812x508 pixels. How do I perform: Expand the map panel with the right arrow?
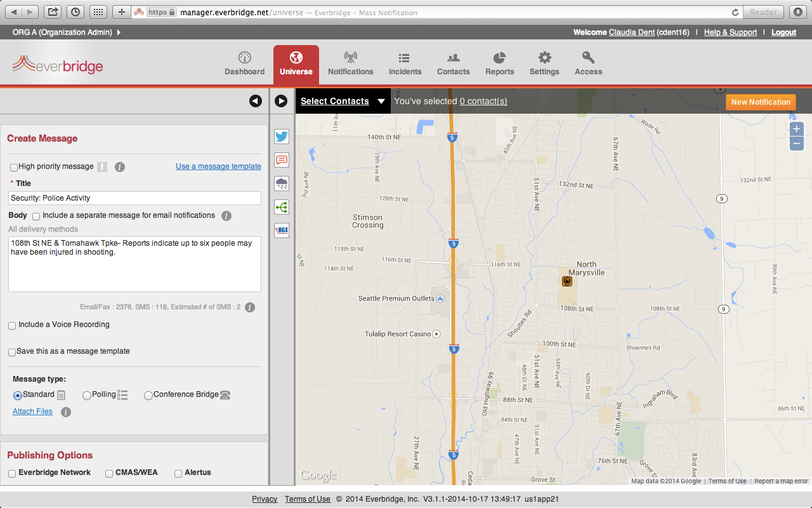[x=281, y=101]
